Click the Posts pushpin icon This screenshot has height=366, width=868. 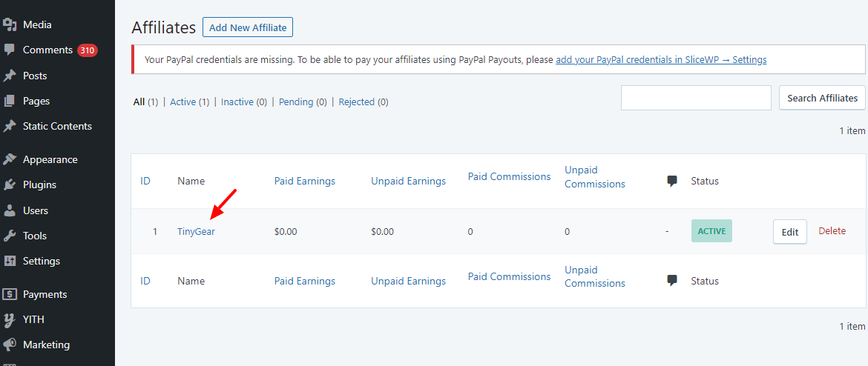pos(10,76)
